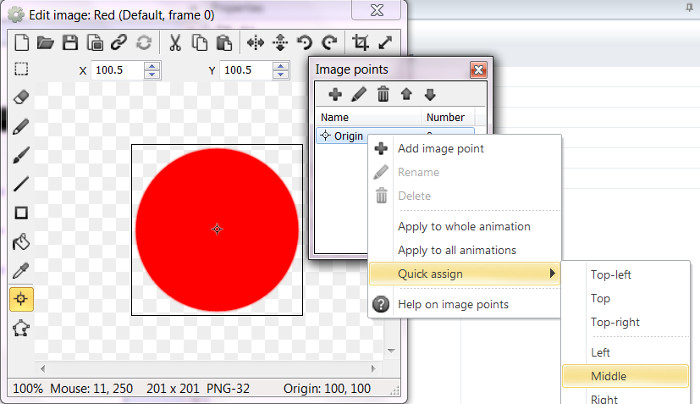The image size is (700, 404).
Task: Choose the Fill bucket tool
Action: (x=21, y=241)
